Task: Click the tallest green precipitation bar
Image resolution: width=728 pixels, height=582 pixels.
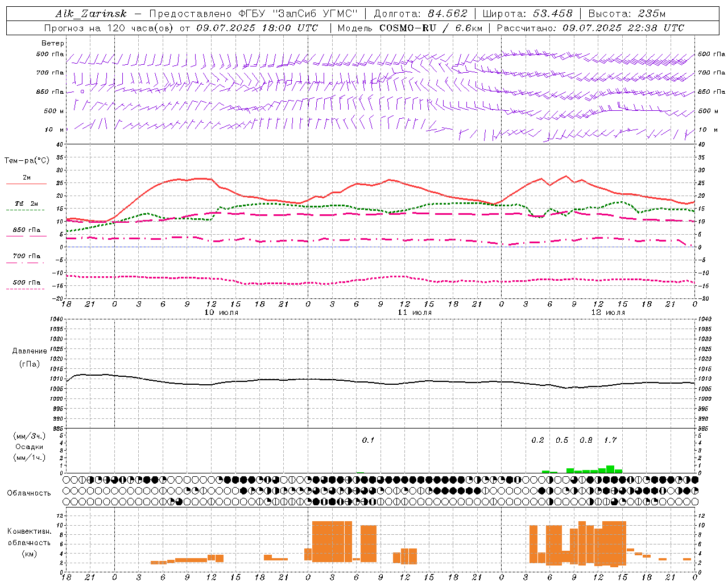Action: (x=610, y=469)
